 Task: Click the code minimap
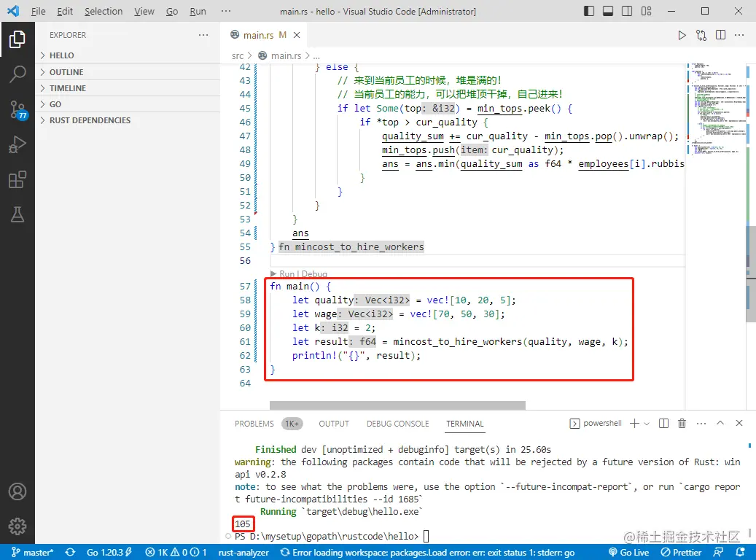[x=715, y=109]
